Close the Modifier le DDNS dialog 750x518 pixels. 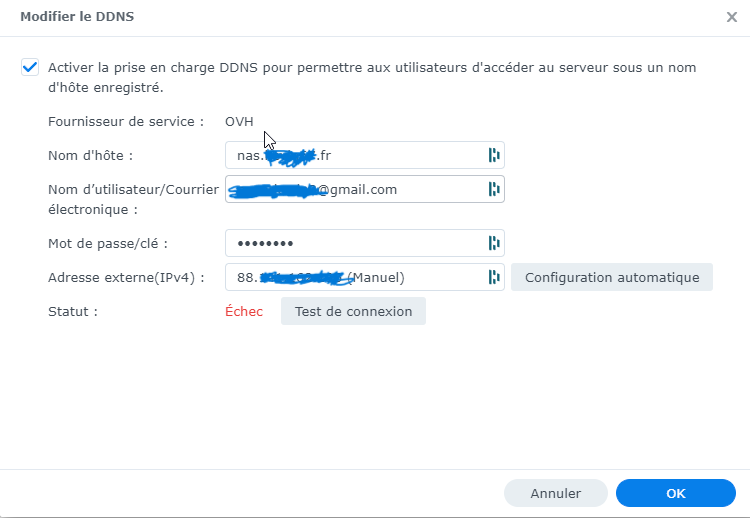pyautogui.click(x=731, y=17)
